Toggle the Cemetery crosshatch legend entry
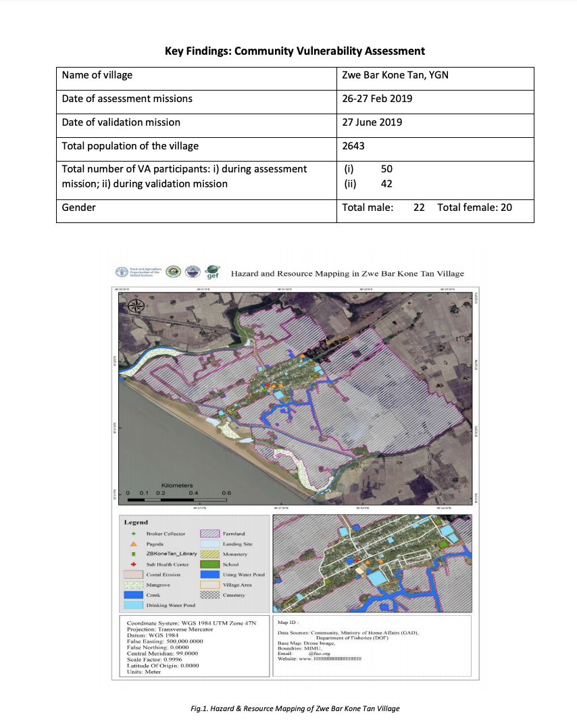 tap(210, 595)
